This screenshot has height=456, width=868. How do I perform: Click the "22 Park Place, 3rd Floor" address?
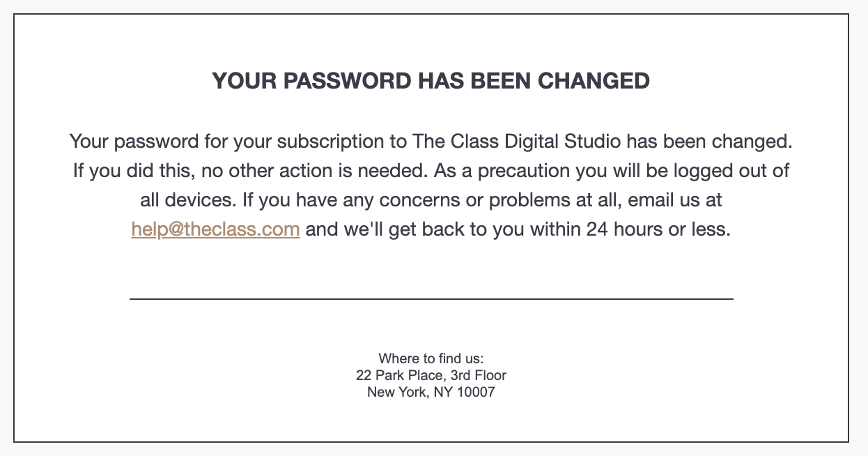431,375
